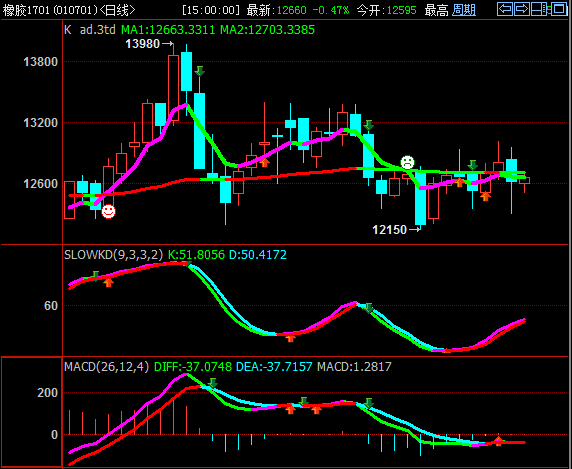Click orange up arrow at SLOWKD panel start

[x=108, y=282]
